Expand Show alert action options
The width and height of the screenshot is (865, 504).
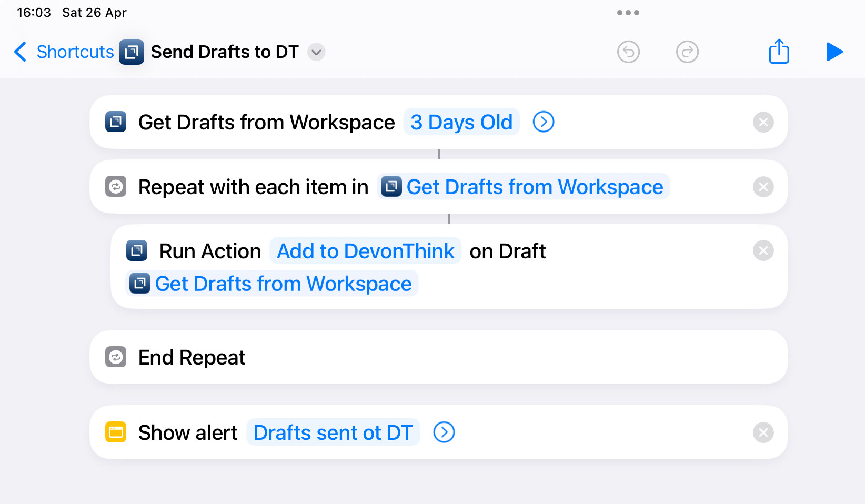(x=444, y=432)
